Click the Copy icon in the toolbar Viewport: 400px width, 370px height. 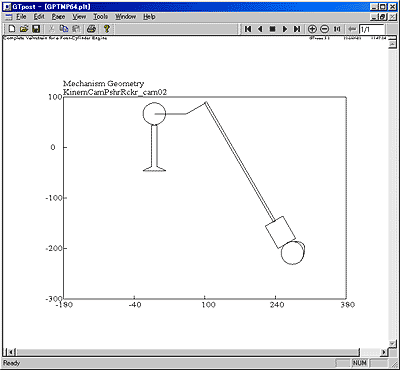(x=64, y=29)
